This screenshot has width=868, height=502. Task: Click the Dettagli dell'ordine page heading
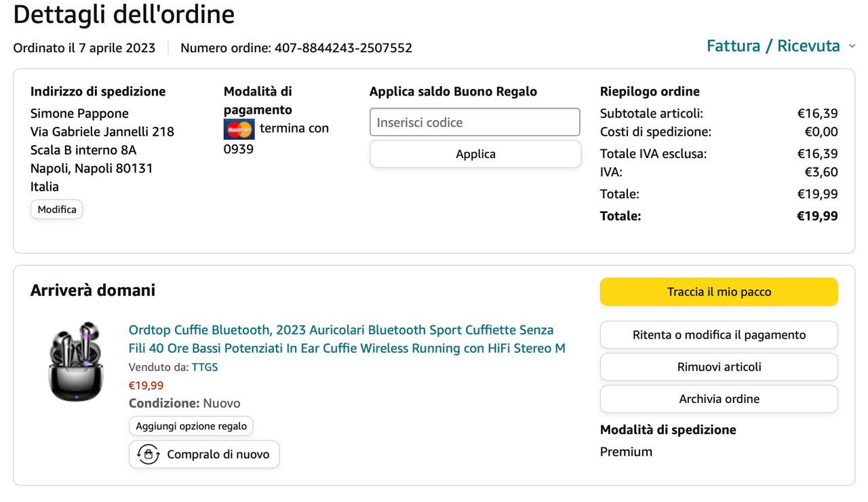(124, 15)
